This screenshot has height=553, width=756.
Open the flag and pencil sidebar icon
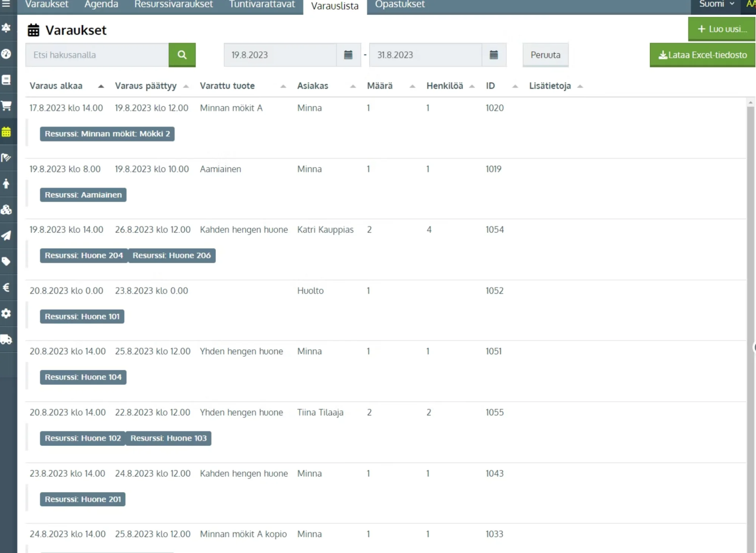[x=6, y=158]
